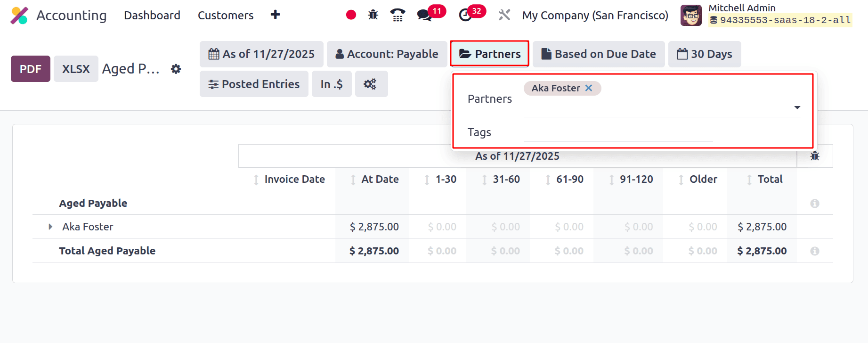
Task: Open the Account: Payable filter
Action: pos(387,54)
